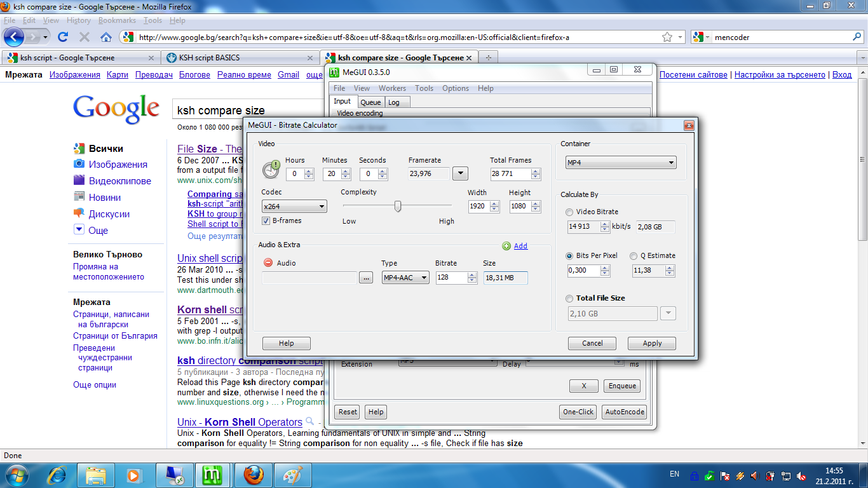The height and width of the screenshot is (488, 868).
Task: Select Q Estimate radio button
Action: point(634,255)
